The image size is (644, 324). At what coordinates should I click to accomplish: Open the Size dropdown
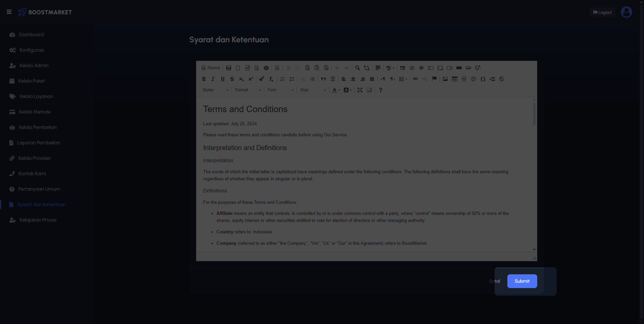(x=313, y=90)
